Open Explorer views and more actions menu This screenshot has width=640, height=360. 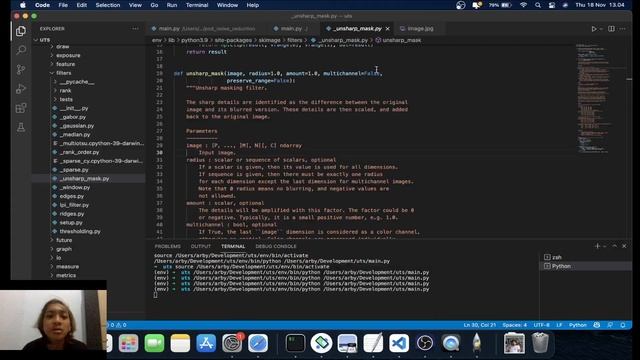tap(135, 29)
